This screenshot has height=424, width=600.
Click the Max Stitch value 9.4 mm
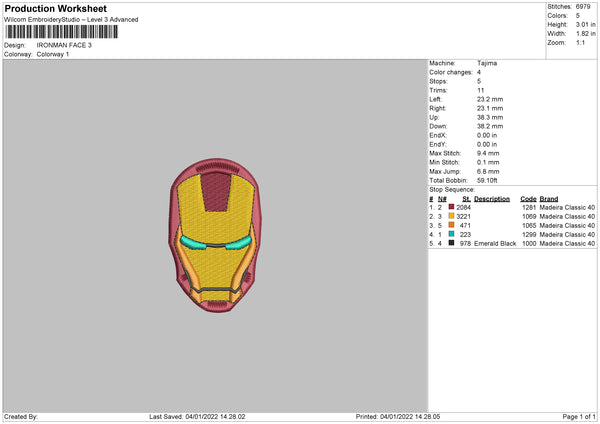point(488,153)
